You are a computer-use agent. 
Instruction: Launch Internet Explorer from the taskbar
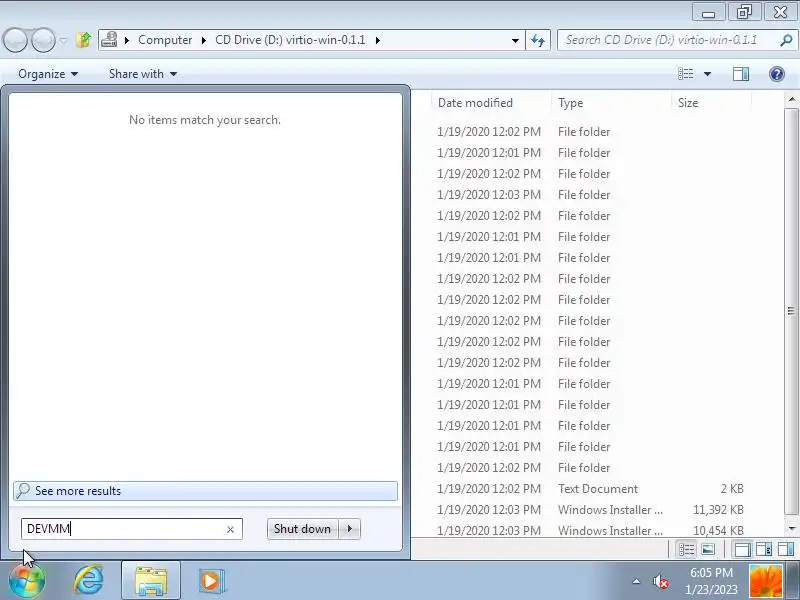[x=89, y=581]
